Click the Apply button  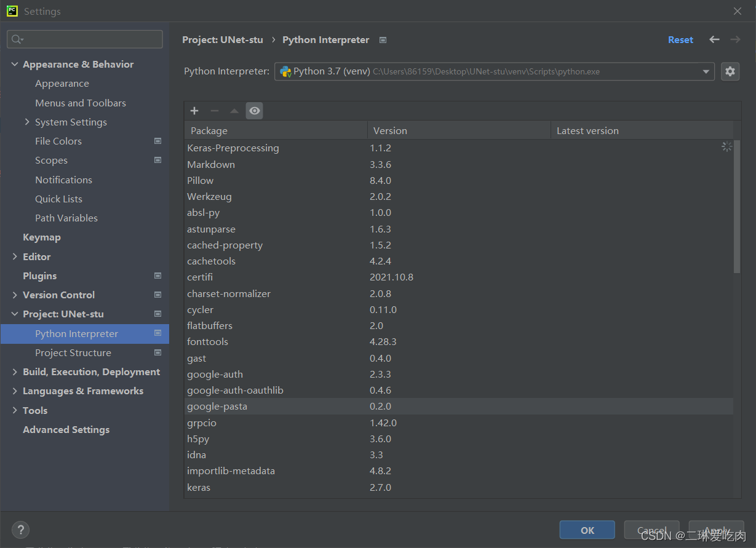click(x=717, y=530)
